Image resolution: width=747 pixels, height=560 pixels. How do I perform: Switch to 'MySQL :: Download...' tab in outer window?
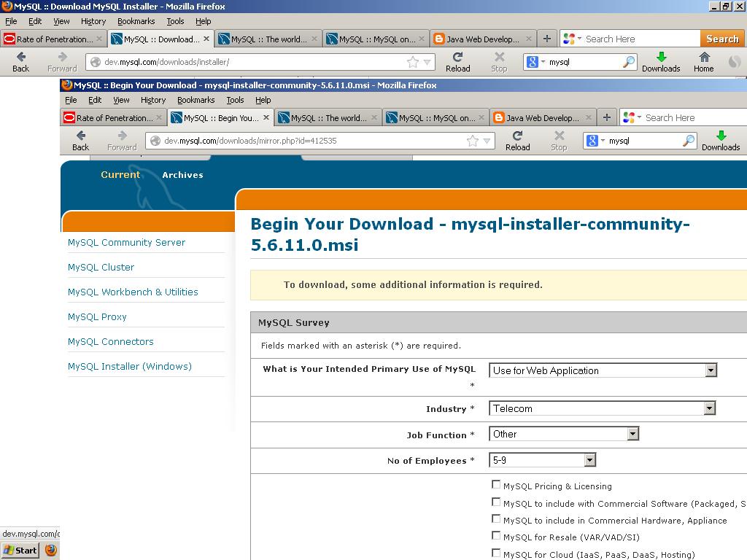point(160,39)
